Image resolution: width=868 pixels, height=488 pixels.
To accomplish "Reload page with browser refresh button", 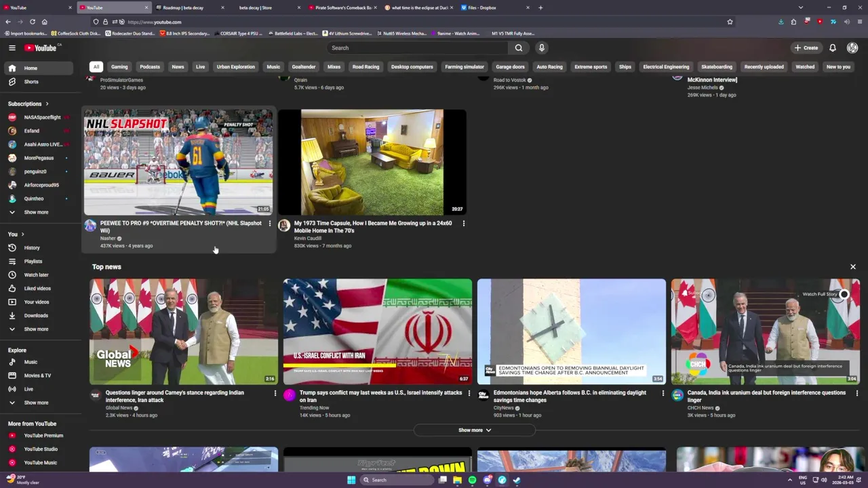I will 32,22.
